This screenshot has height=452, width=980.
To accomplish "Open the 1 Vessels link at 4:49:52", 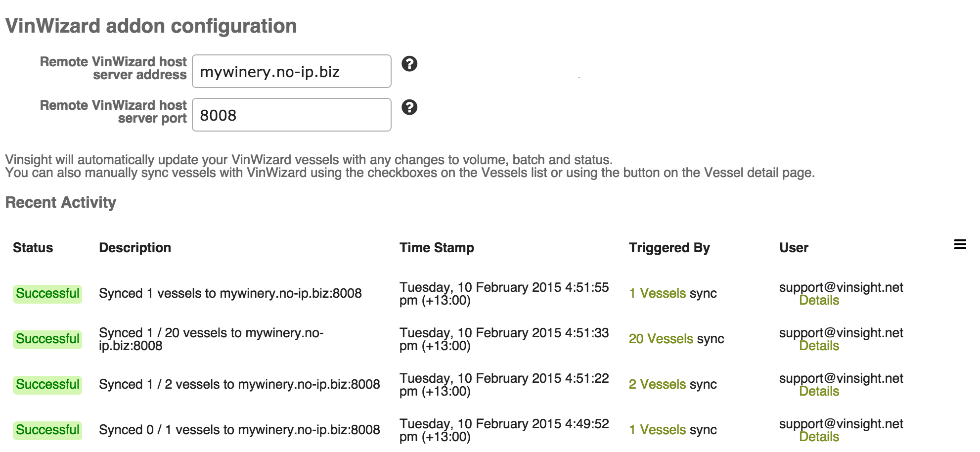I will coord(658,430).
